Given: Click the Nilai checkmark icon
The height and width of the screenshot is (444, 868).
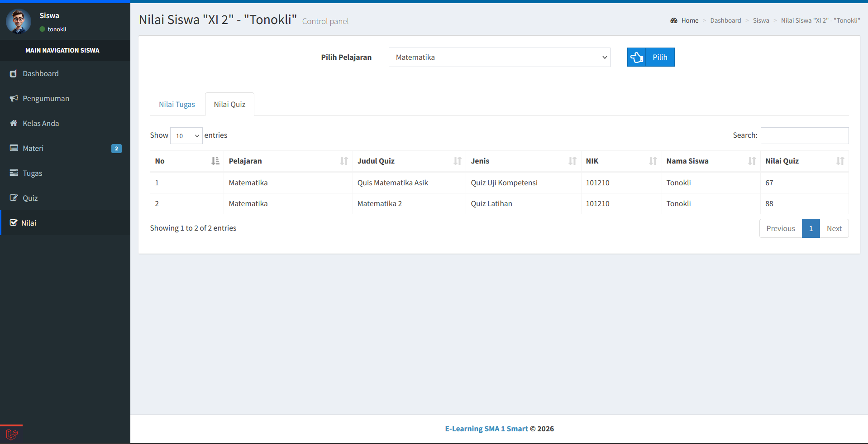Looking at the screenshot, I should point(14,223).
